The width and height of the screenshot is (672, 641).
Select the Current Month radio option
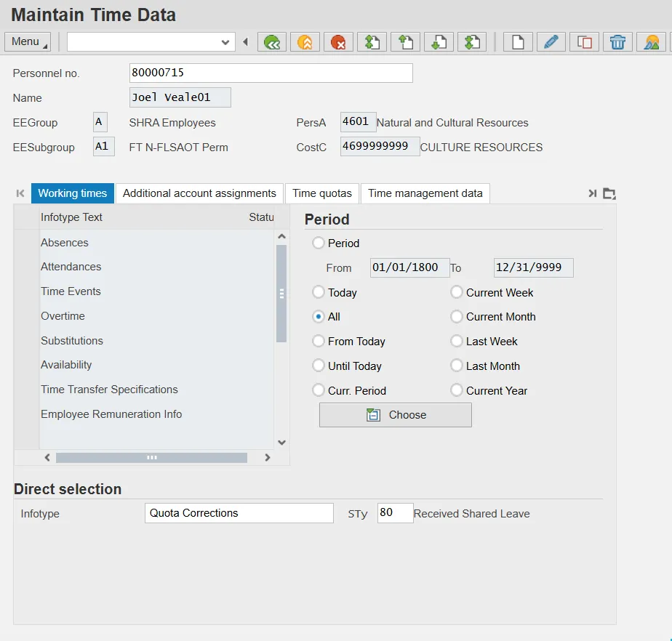tap(457, 317)
